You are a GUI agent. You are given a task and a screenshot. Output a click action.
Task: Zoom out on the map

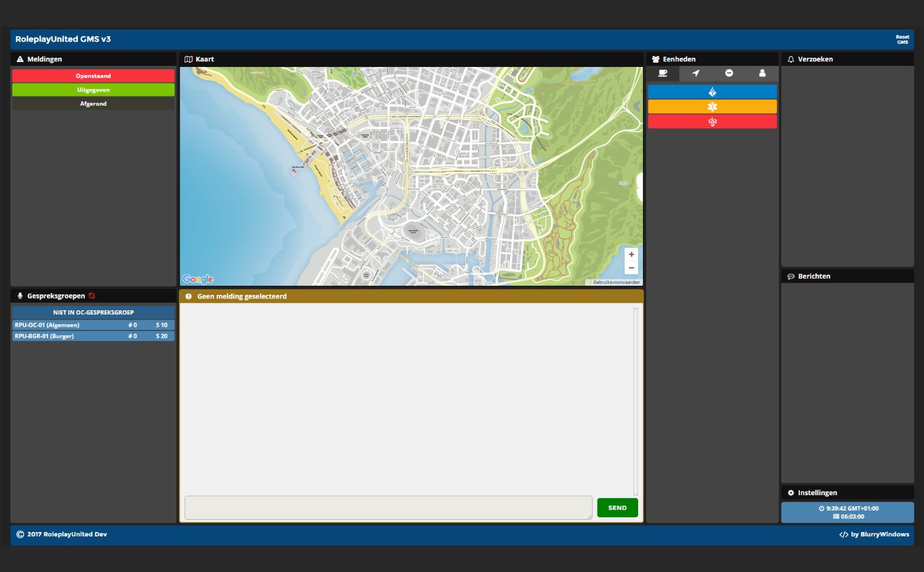point(631,268)
